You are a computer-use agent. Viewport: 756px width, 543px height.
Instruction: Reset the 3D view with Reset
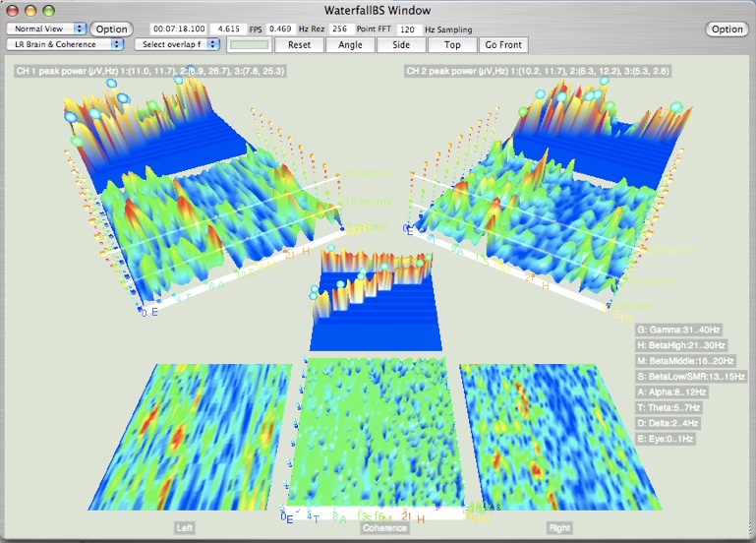tap(299, 45)
